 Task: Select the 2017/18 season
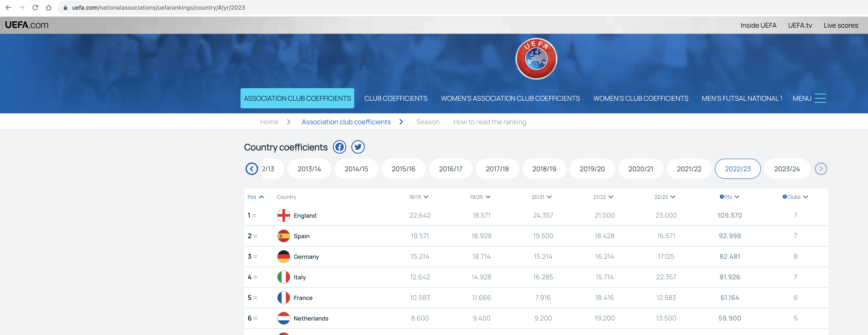(497, 169)
